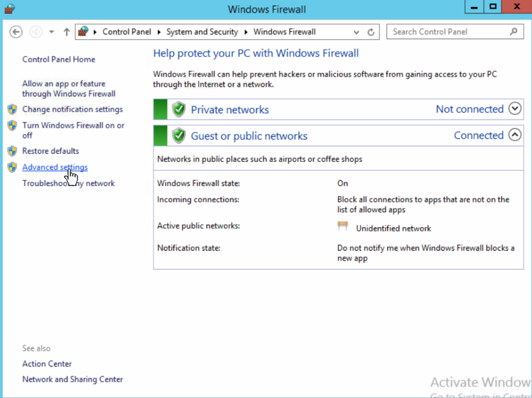Go up one level with Up arrow
Screen dimensions: 532x398
66,32
